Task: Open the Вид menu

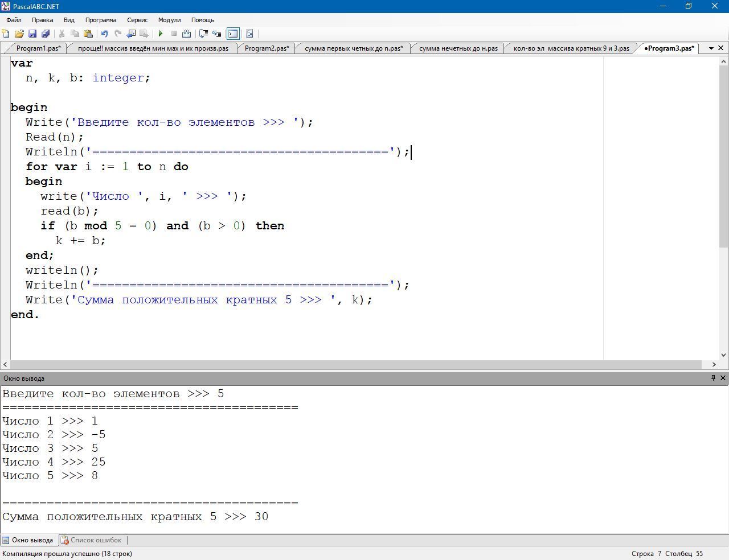Action: click(x=69, y=20)
